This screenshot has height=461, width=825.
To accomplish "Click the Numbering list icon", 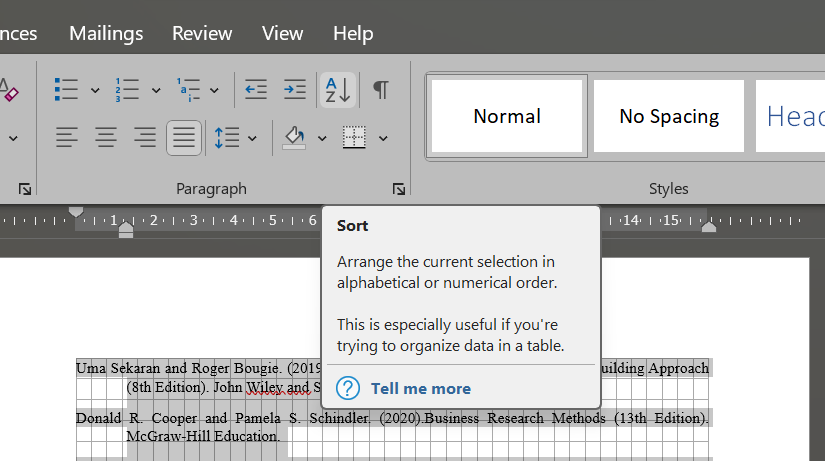I will [x=127, y=89].
